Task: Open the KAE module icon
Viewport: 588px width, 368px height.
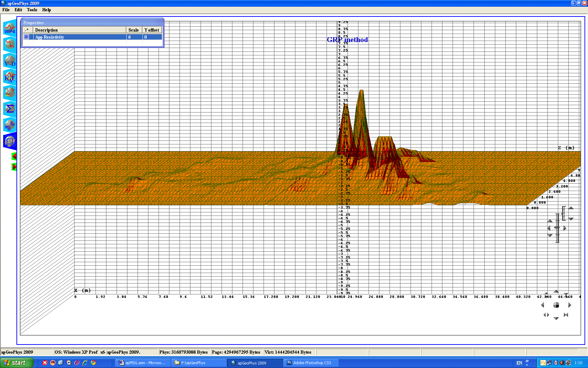Action: tap(10, 77)
